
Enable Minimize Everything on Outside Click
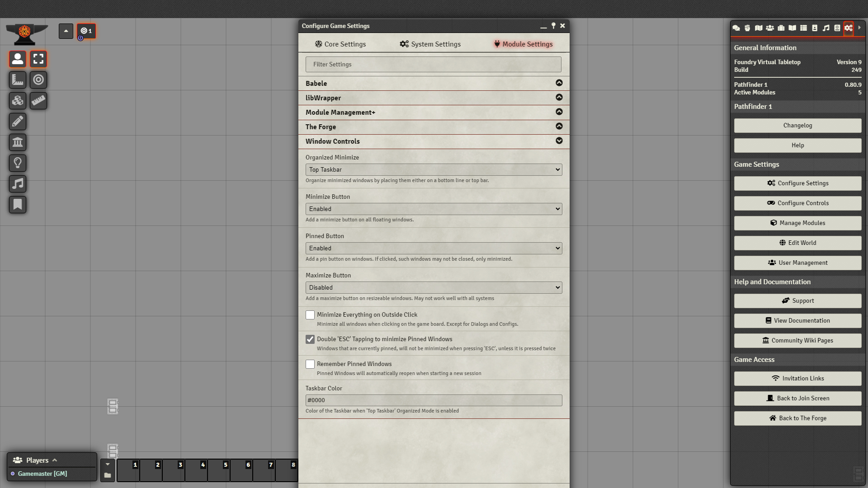point(310,314)
